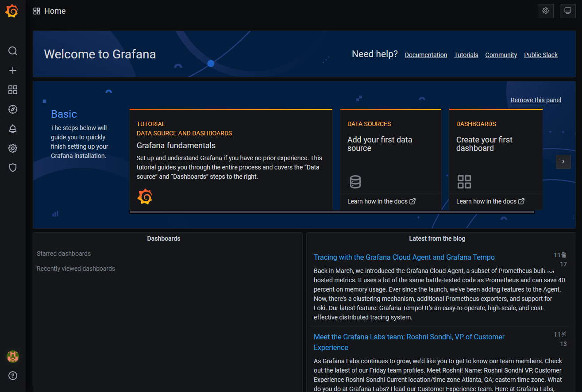Image resolution: width=582 pixels, height=392 pixels.
Task: Click the grid icon in Dashboards card
Action: (464, 182)
